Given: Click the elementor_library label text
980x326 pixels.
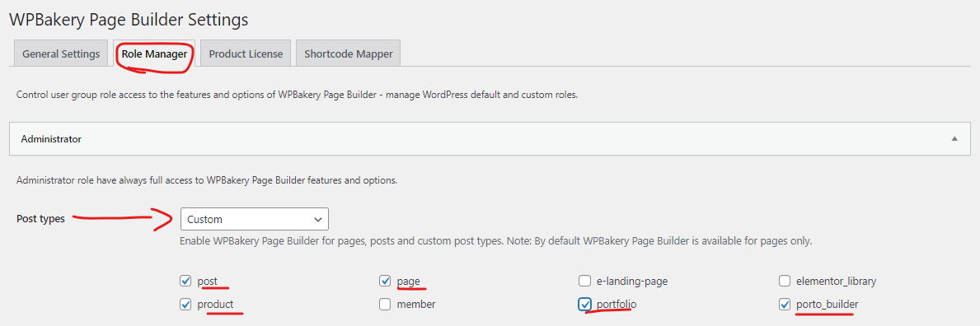Looking at the screenshot, I should click(x=837, y=281).
